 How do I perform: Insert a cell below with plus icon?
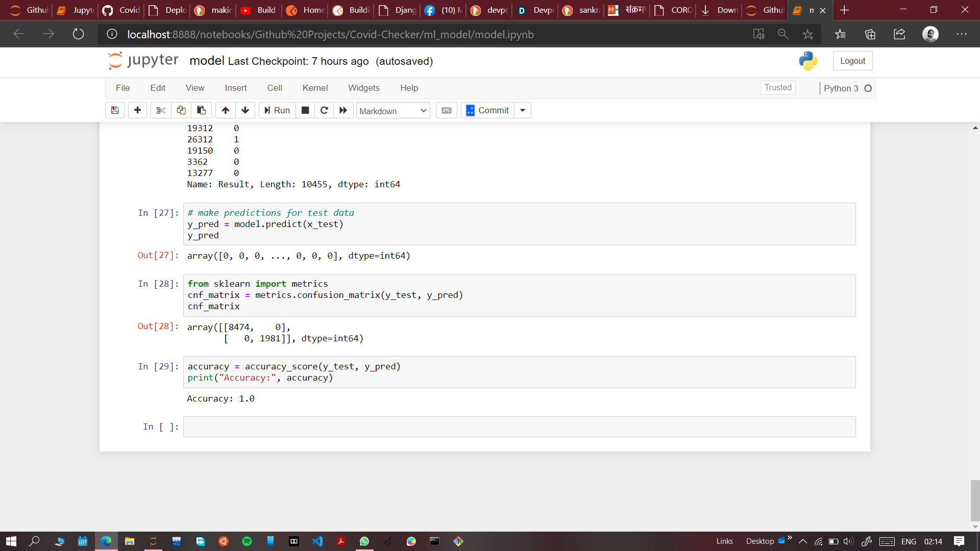coord(137,110)
